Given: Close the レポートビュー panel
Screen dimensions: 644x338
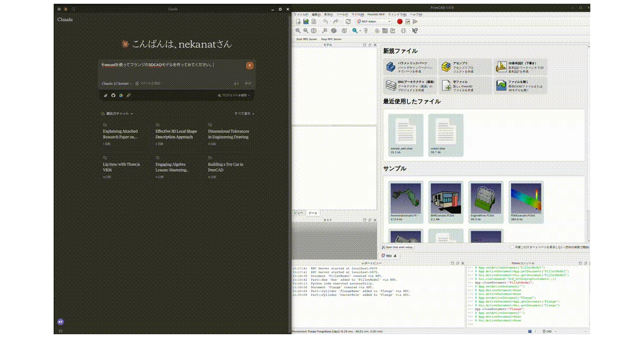Looking at the screenshot, I should click(463, 263).
